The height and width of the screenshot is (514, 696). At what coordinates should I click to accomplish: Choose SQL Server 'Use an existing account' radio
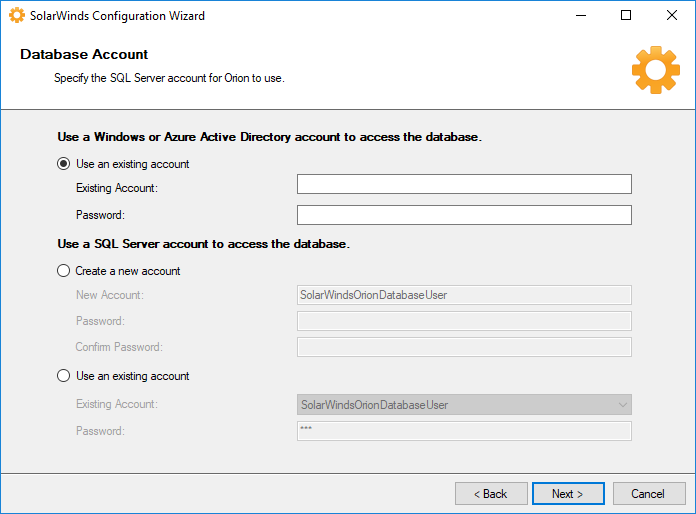(64, 376)
